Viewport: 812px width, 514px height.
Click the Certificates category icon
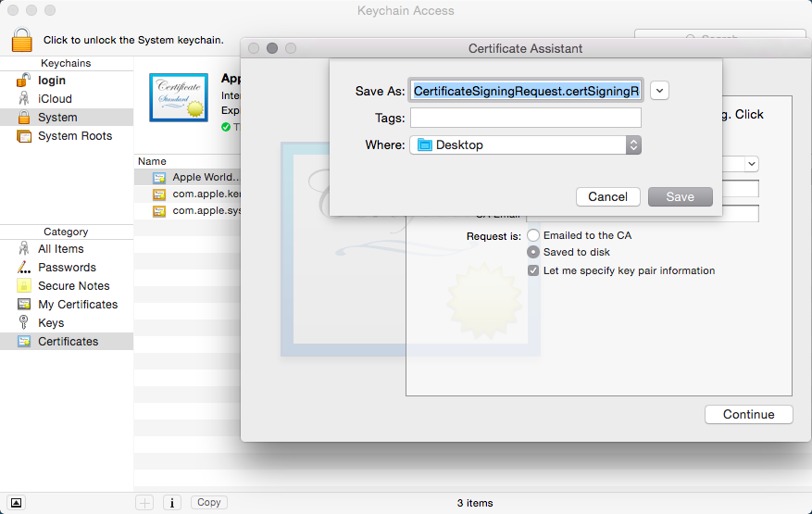tap(24, 341)
